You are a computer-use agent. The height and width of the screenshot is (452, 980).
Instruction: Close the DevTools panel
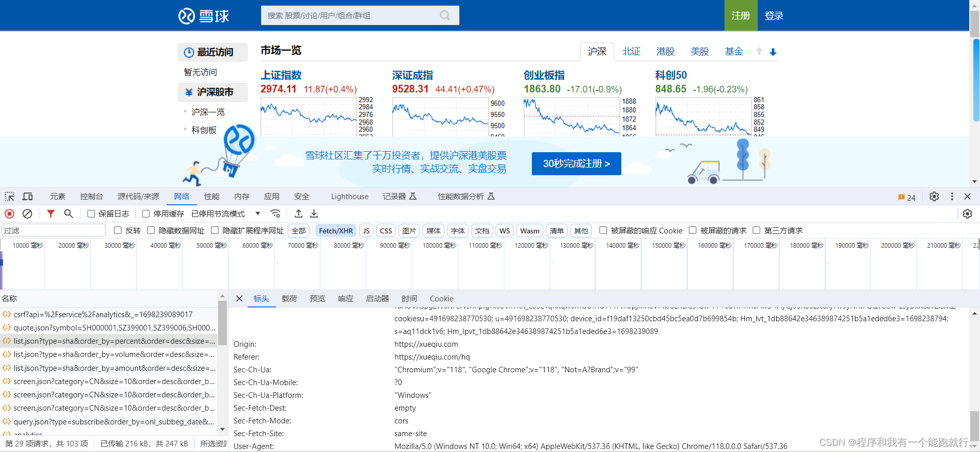click(x=967, y=197)
